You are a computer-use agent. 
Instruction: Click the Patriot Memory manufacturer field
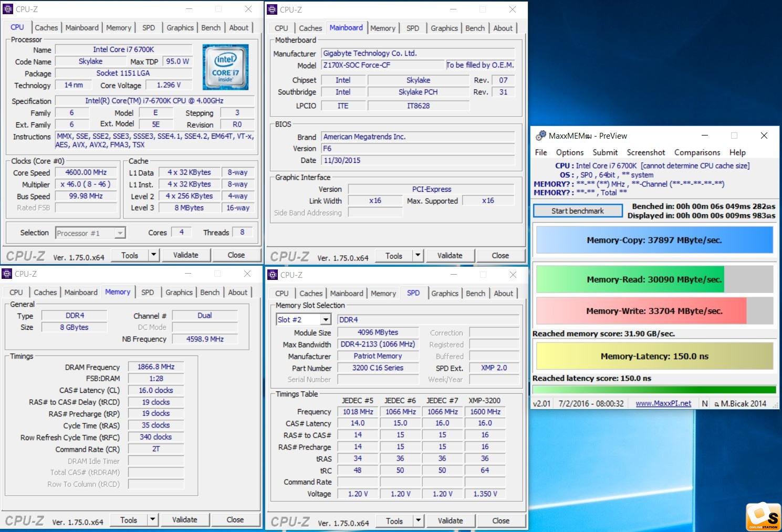point(378,356)
